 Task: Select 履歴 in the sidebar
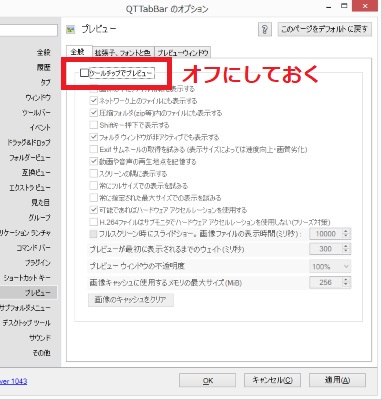tap(43, 67)
